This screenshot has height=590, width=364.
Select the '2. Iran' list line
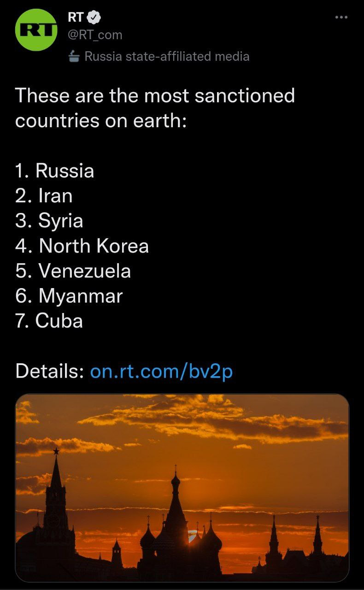[44, 196]
